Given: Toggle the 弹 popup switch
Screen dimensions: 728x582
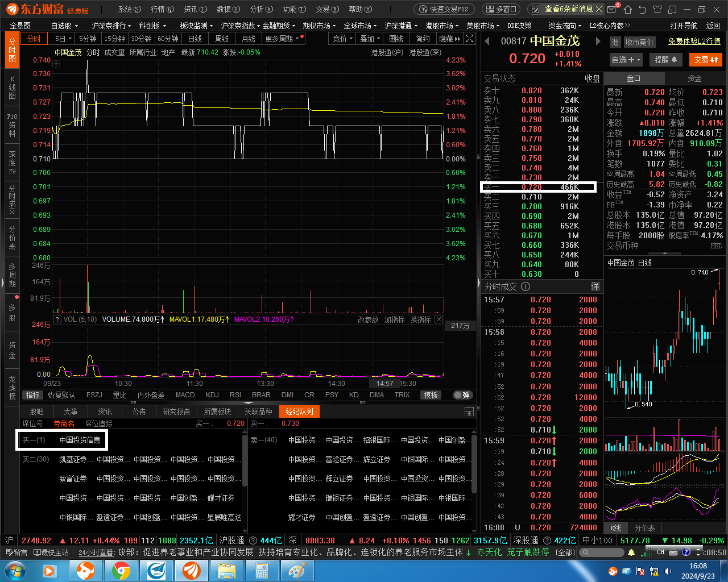Looking at the screenshot, I should pos(462,395).
